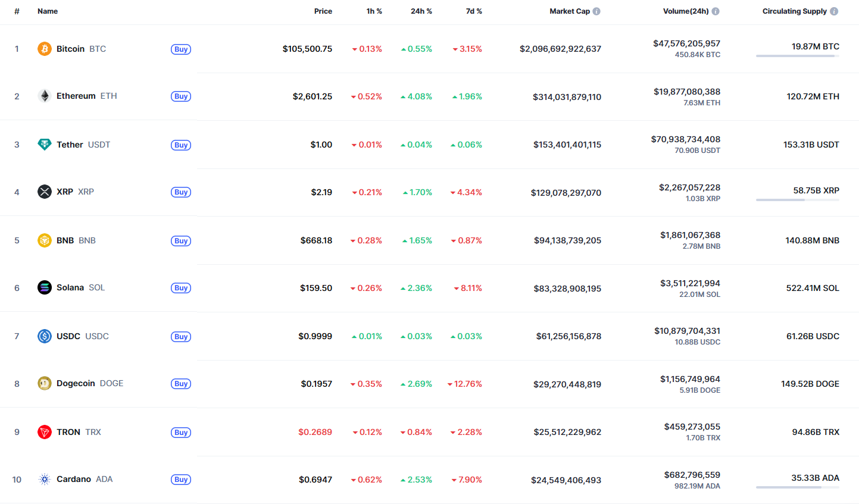Click the Bitcoin price $105,500.75
This screenshot has height=504, width=859.
point(307,49)
